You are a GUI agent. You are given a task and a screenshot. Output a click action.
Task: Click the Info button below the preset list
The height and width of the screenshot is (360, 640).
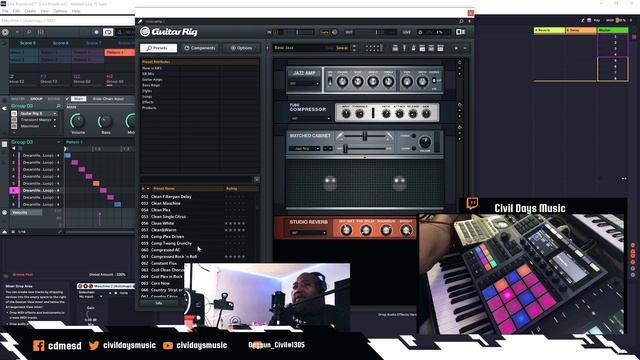click(159, 303)
